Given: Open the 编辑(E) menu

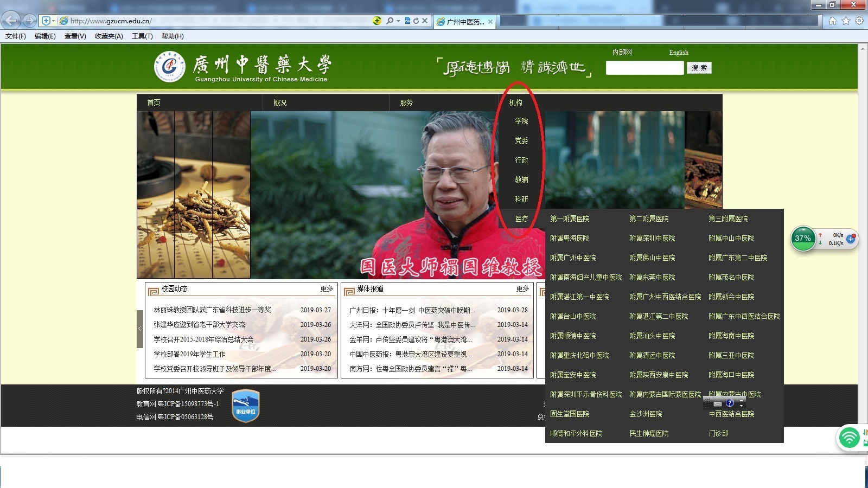Looking at the screenshot, I should [x=45, y=36].
